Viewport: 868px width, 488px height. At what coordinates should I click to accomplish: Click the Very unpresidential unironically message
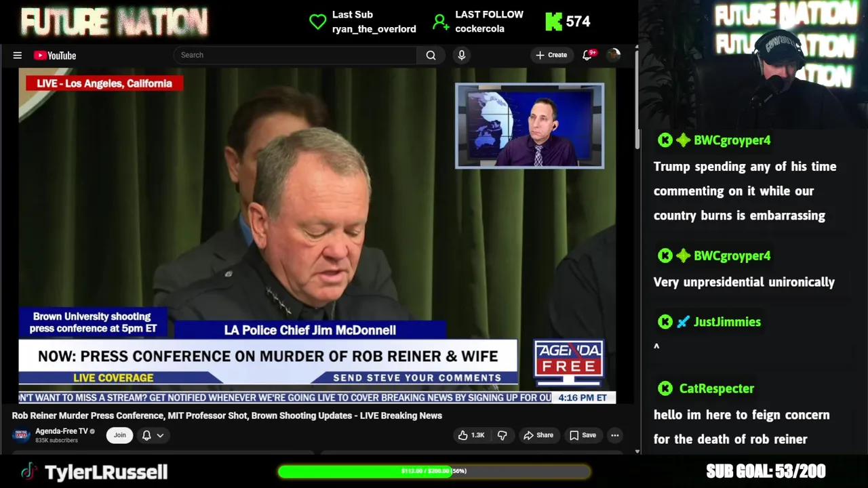[x=744, y=282]
